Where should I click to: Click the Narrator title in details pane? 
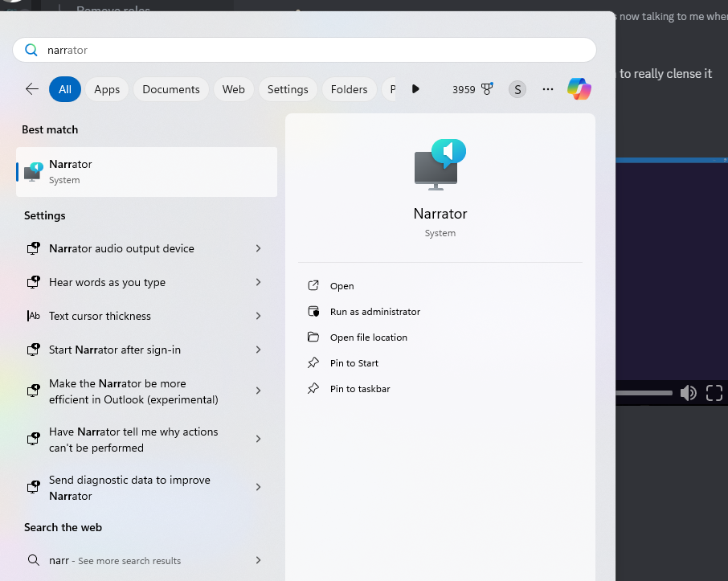tap(440, 214)
